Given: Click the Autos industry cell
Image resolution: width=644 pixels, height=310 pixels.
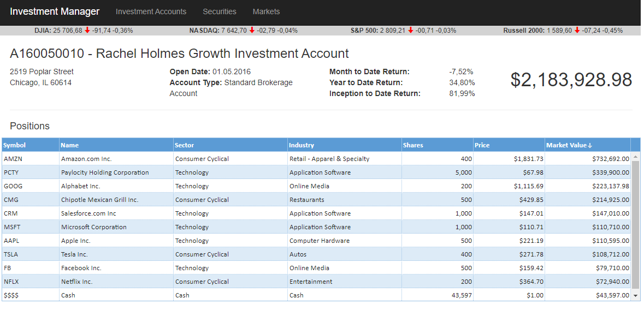Looking at the screenshot, I should tap(345, 254).
